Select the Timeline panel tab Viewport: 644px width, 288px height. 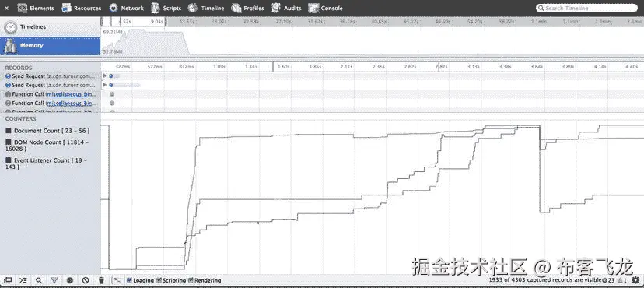pos(206,8)
